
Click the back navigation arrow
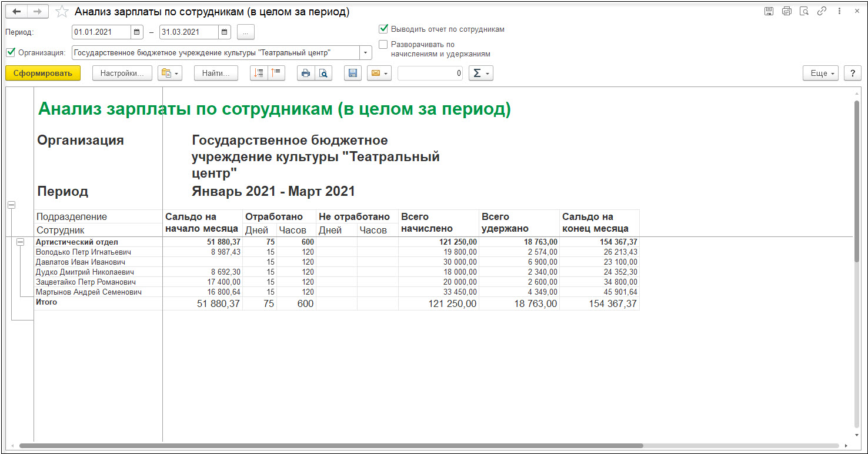pyautogui.click(x=16, y=12)
